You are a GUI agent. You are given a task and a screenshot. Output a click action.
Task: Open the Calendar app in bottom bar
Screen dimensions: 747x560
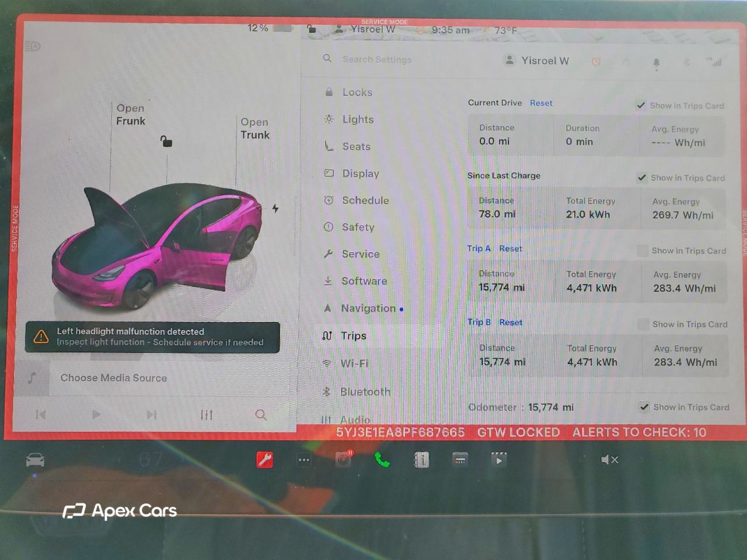click(460, 460)
